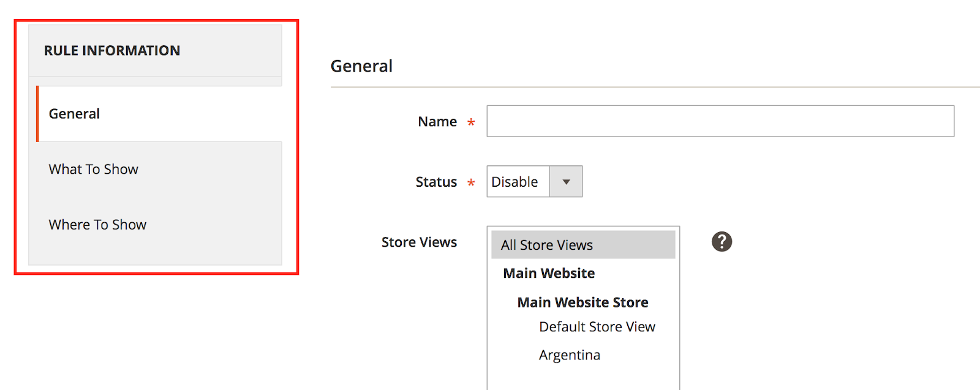Screen dimensions: 980x390
Task: Open the Store Views help tooltip icon
Action: coord(722,242)
